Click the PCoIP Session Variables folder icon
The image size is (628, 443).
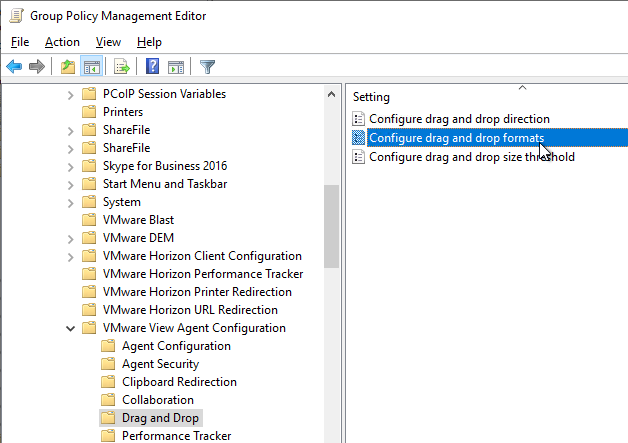89,94
